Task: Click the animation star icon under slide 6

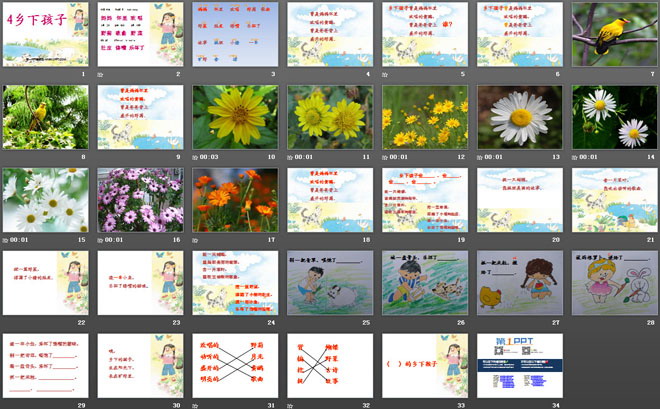Action: [x=480, y=75]
